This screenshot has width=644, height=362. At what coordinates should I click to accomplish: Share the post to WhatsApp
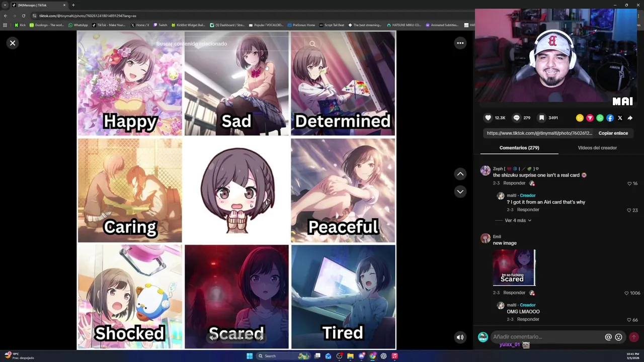pos(600,118)
